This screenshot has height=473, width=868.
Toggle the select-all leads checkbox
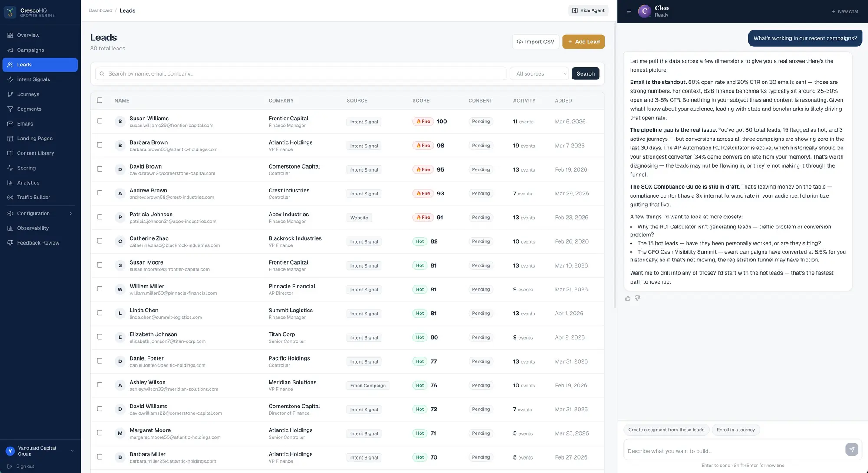point(99,100)
